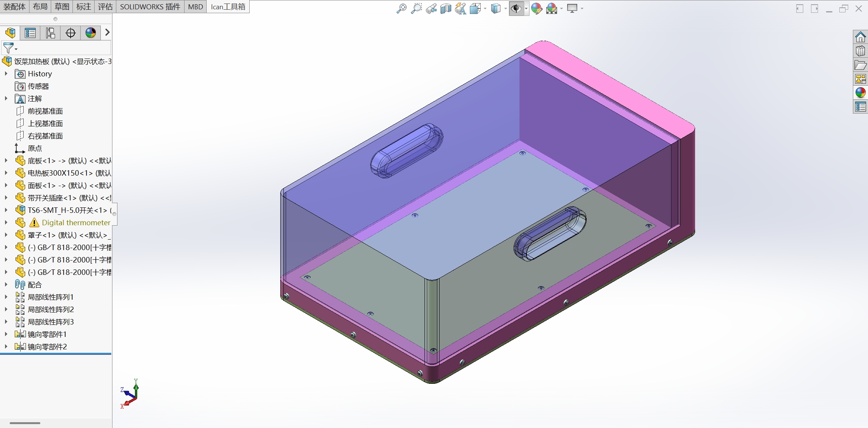
Task: Expand the History tree node
Action: [x=6, y=74]
